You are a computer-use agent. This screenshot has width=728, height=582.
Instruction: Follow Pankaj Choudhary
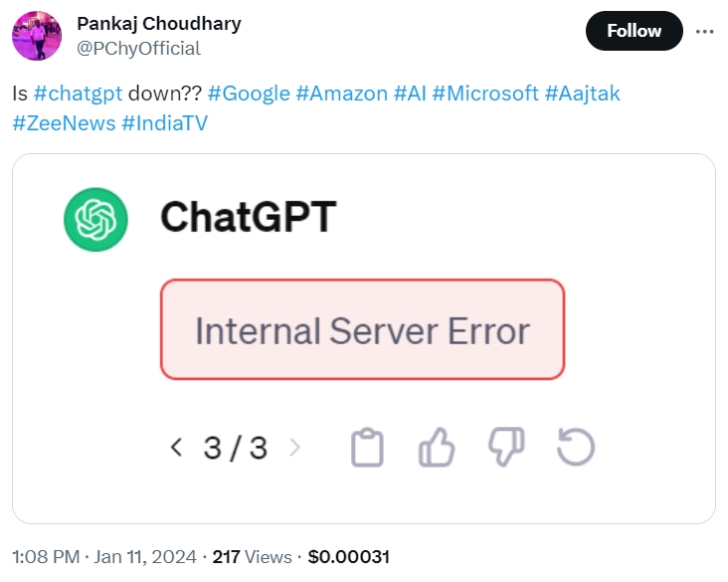634,31
